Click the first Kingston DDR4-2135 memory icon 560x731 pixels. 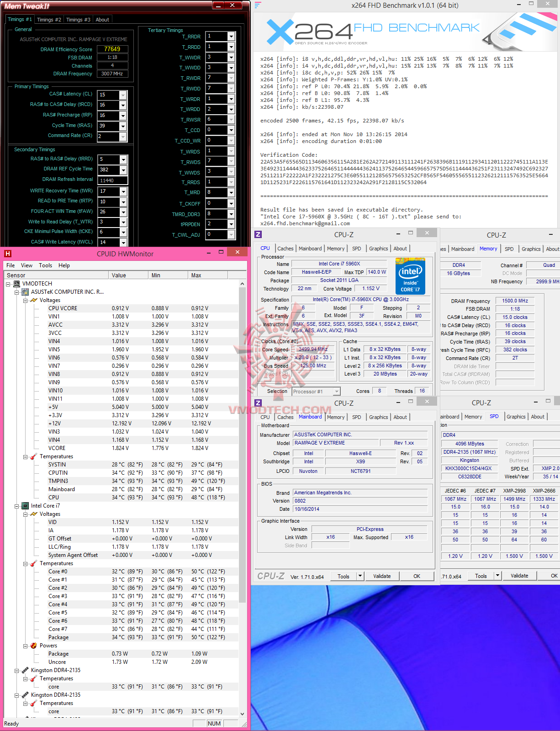click(x=25, y=670)
